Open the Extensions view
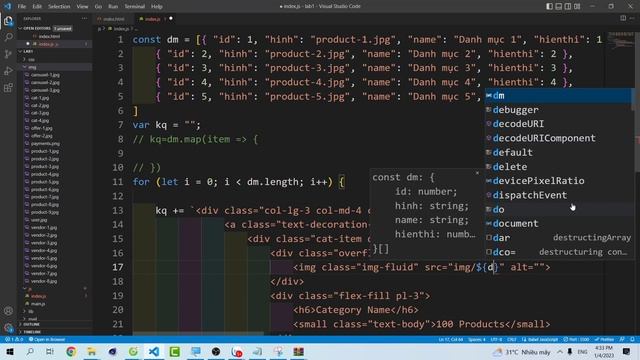The image size is (640, 360). tap(8, 88)
